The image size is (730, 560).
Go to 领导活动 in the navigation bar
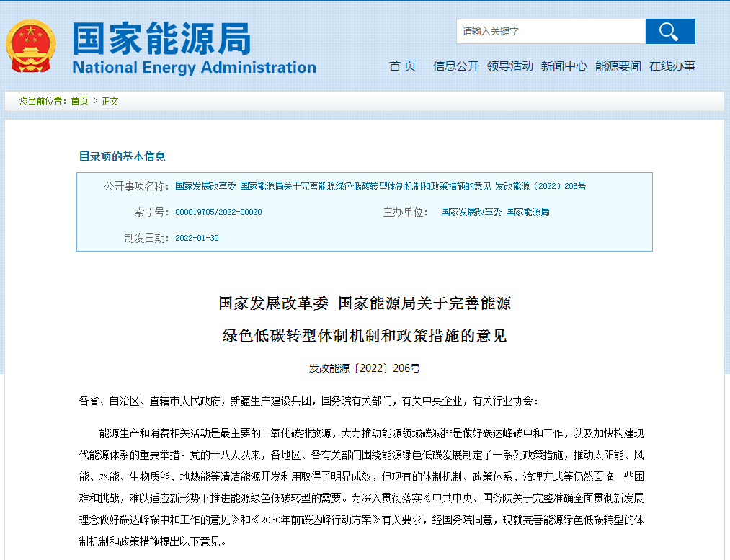pos(509,66)
